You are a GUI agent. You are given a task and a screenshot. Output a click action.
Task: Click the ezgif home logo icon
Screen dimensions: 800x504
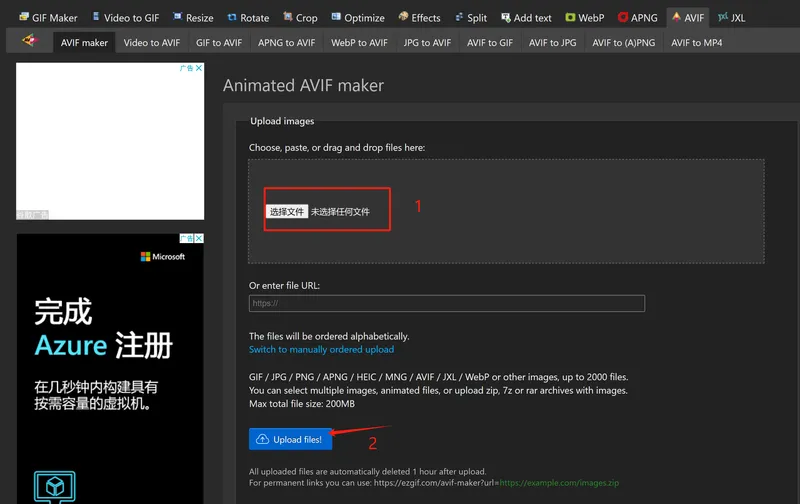point(30,40)
